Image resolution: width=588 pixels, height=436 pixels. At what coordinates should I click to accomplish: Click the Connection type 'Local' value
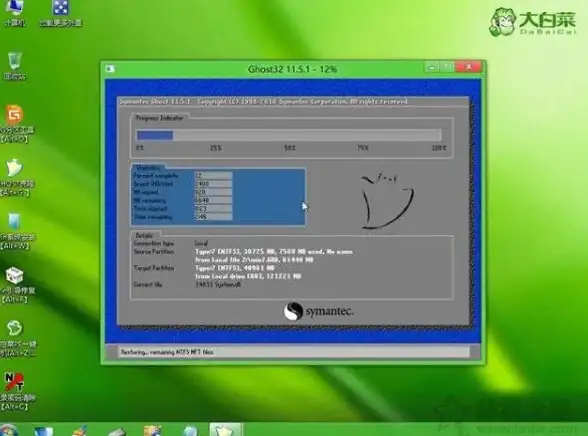(x=201, y=243)
